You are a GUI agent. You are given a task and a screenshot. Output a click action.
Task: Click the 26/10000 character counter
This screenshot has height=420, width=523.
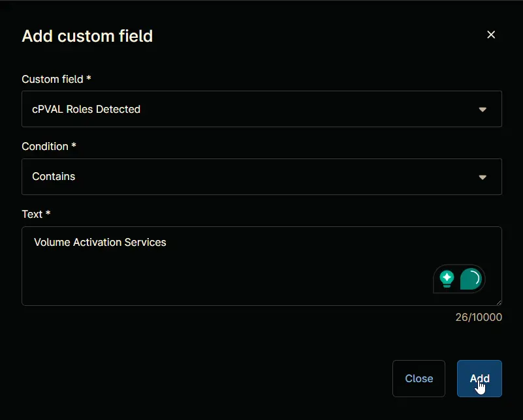point(479,317)
